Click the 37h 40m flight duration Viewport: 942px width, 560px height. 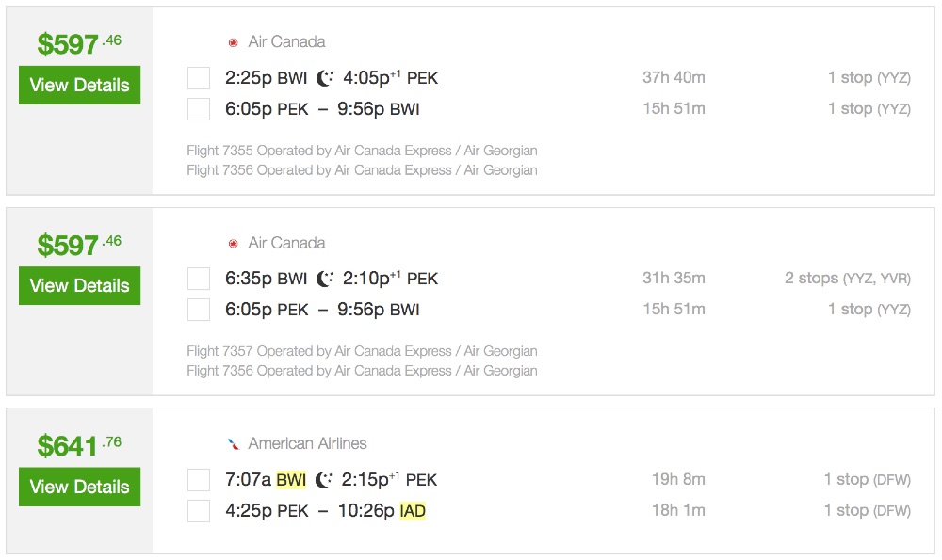click(x=674, y=78)
